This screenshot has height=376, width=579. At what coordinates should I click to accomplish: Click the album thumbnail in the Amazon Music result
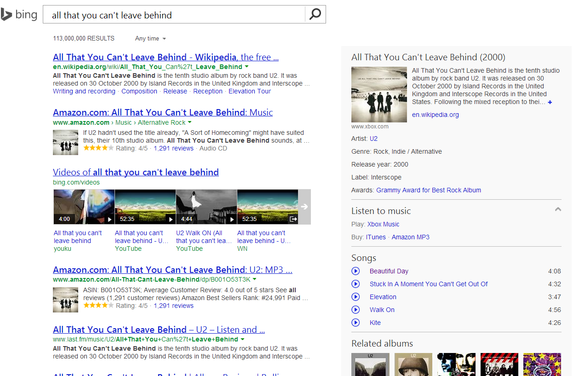pos(65,142)
